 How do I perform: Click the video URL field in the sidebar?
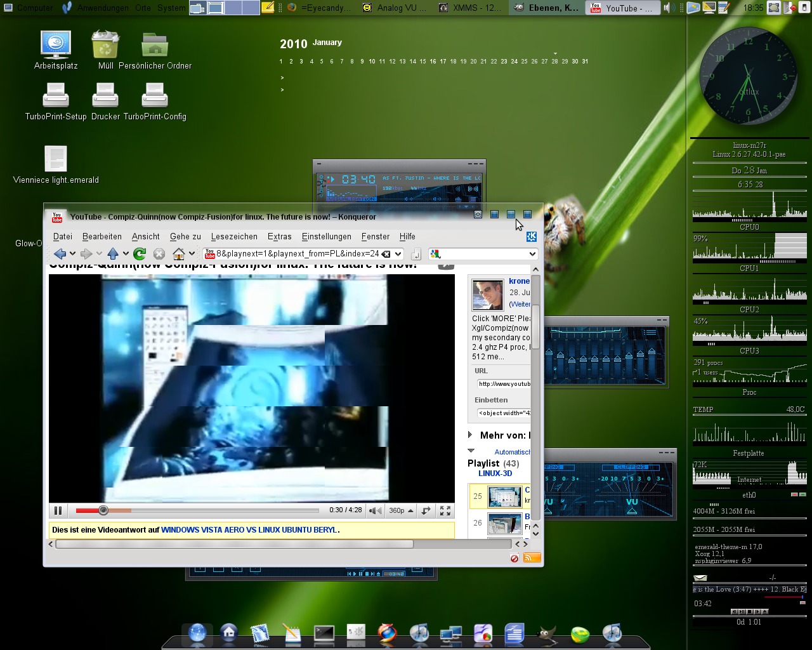(x=504, y=383)
